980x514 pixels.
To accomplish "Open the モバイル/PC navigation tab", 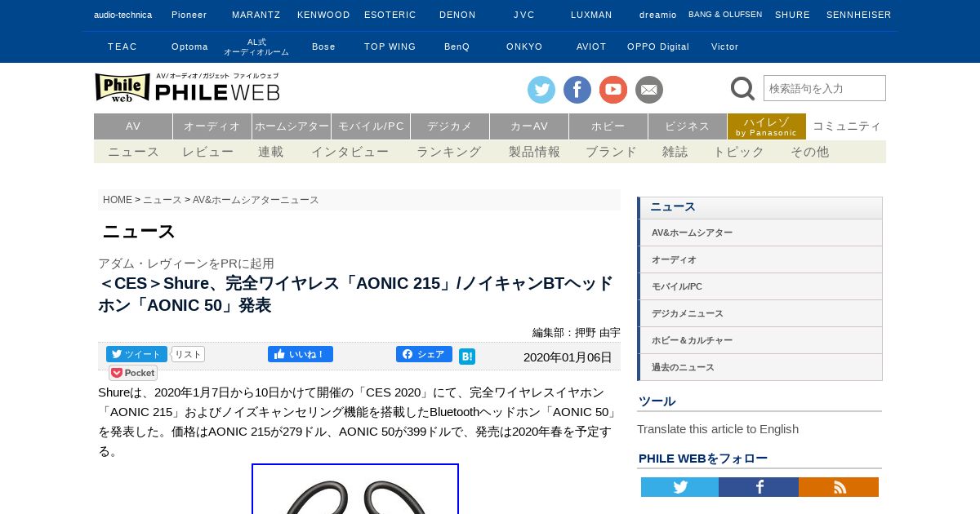I will point(371,126).
